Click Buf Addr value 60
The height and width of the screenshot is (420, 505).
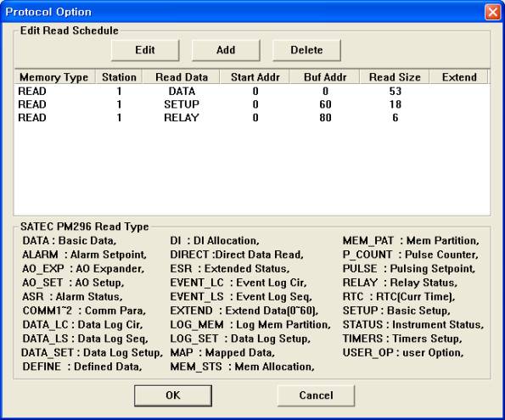[x=325, y=104]
